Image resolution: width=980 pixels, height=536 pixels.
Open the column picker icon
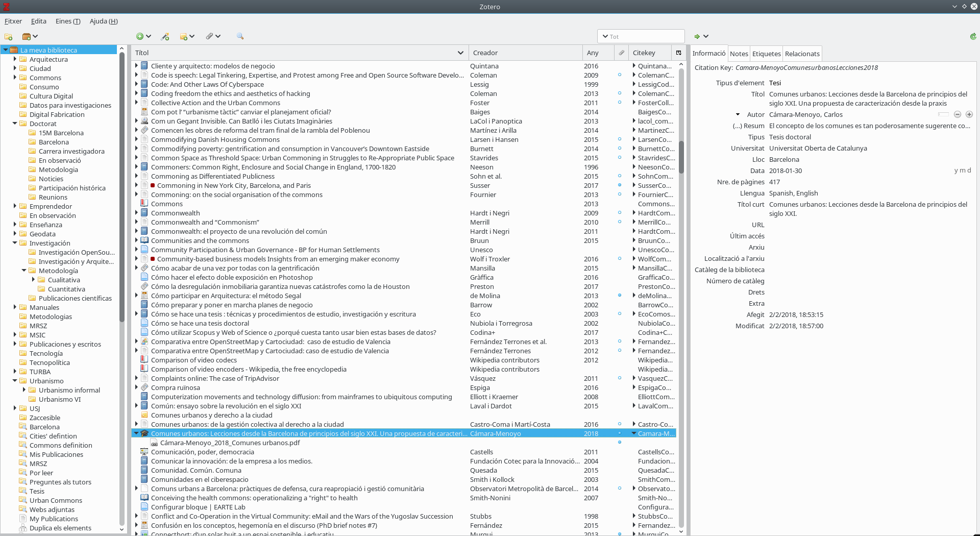coord(678,53)
